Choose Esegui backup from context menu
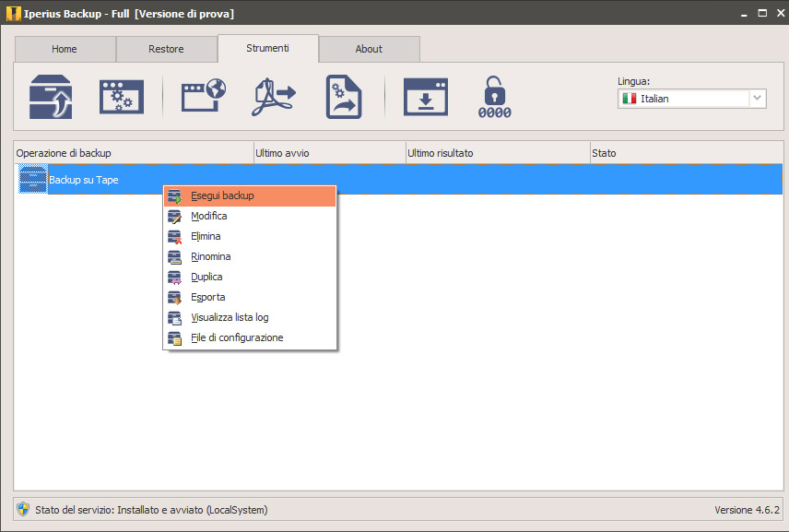This screenshot has height=532, width=789. (x=250, y=195)
